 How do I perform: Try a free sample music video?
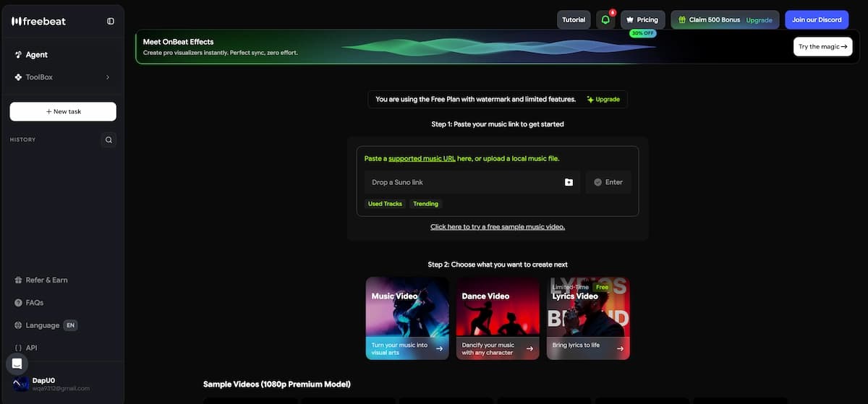click(x=498, y=226)
